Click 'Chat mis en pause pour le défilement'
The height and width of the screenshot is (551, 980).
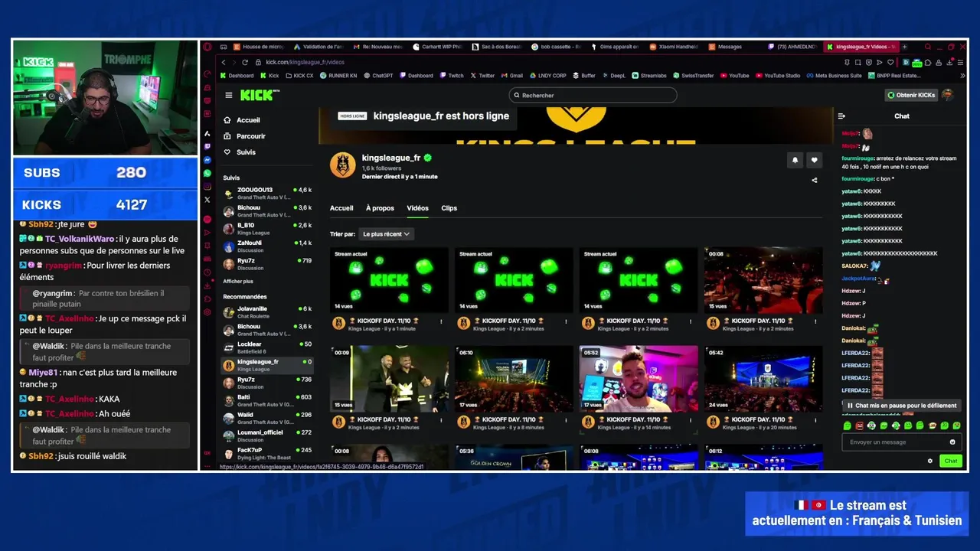coord(901,406)
